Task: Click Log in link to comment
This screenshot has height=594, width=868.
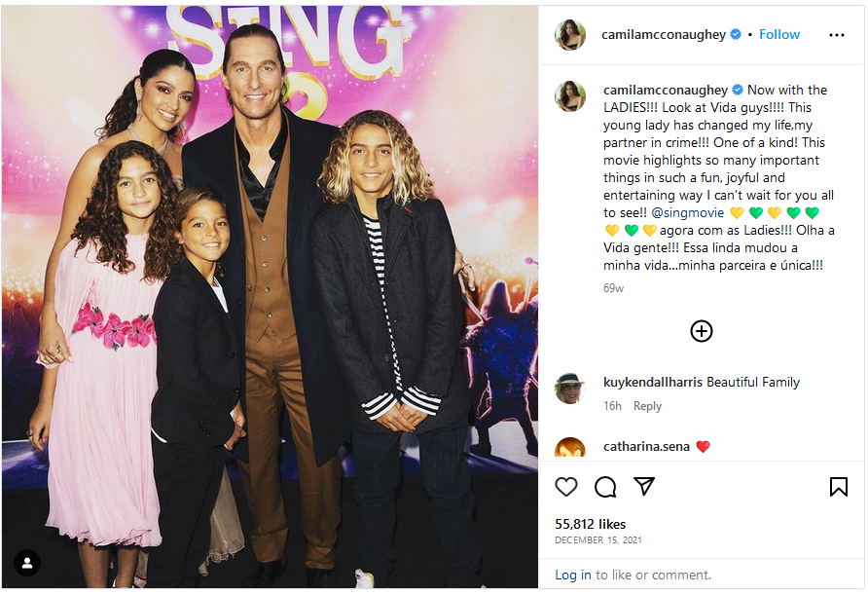Action: point(573,575)
